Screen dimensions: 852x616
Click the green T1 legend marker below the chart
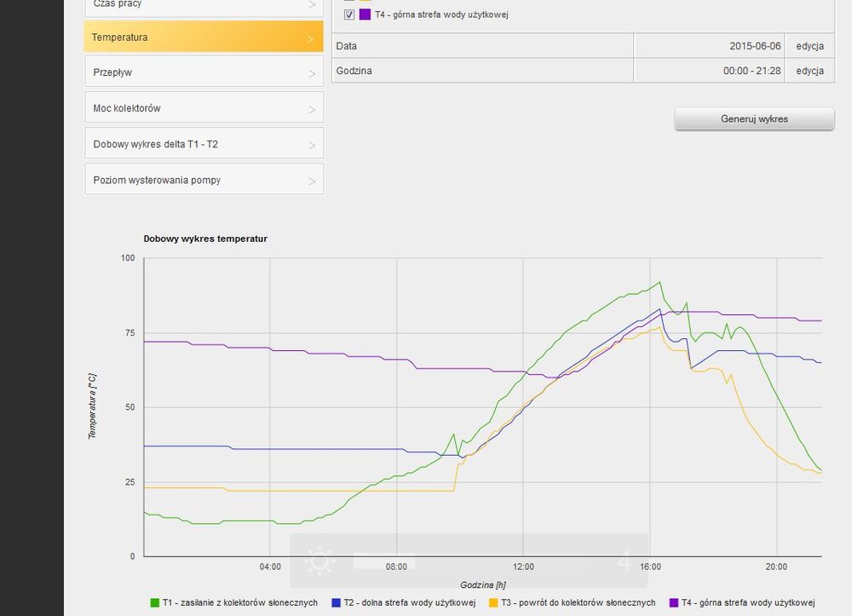[x=154, y=603]
